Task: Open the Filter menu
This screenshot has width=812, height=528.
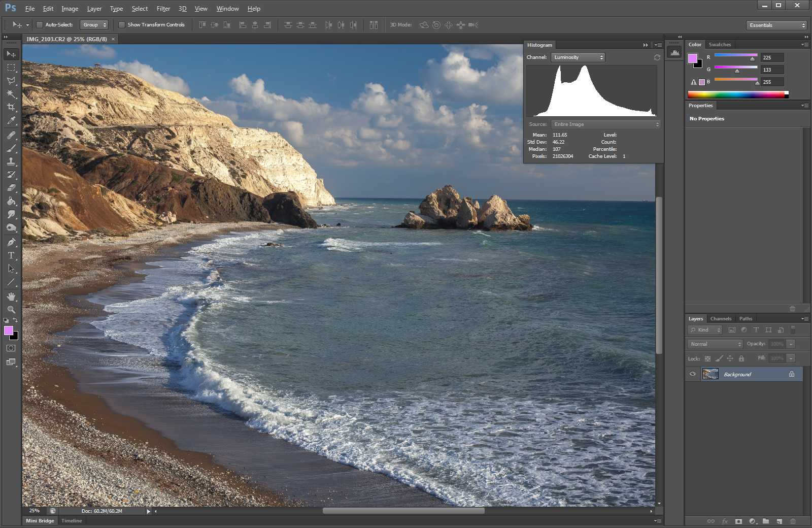Action: [163, 9]
